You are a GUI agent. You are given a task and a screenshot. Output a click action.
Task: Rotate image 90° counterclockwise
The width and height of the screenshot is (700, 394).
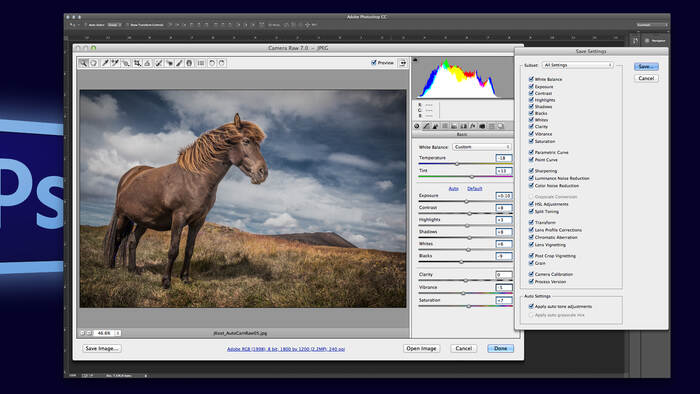212,63
